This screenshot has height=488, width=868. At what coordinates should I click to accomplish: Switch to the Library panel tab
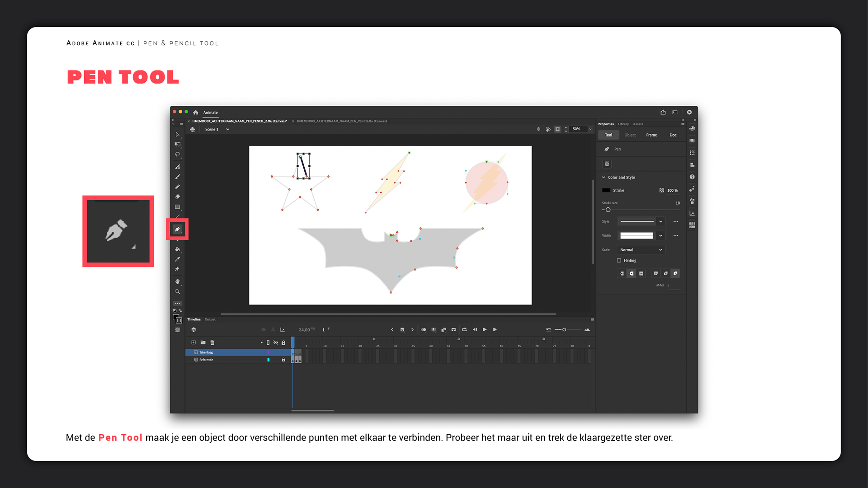coord(623,124)
